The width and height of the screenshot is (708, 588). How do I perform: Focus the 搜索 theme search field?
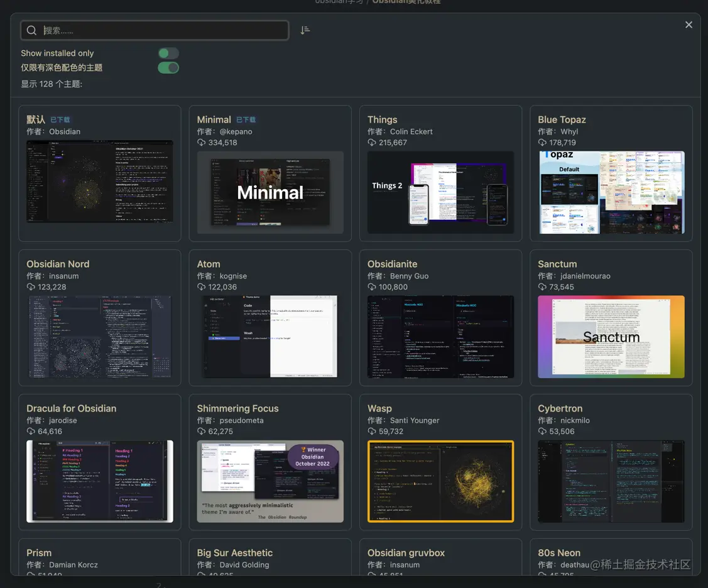coord(155,30)
